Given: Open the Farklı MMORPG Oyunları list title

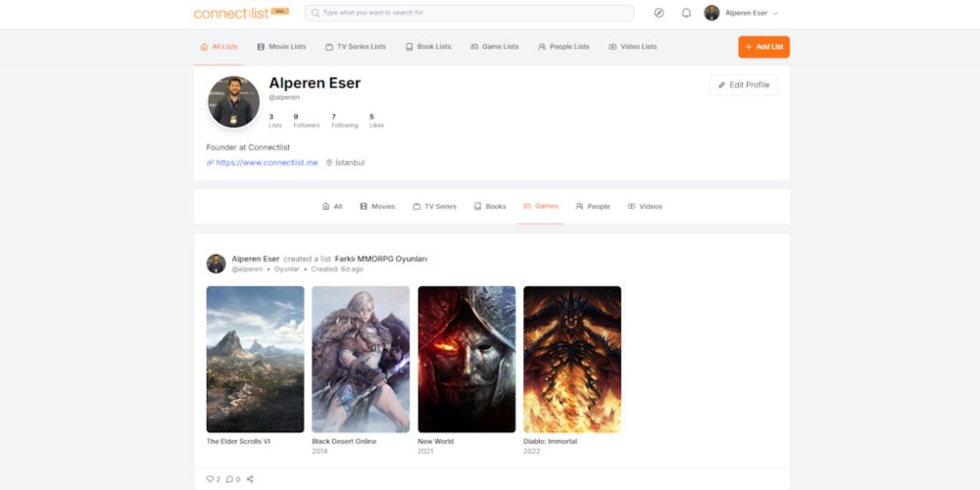Looking at the screenshot, I should pyautogui.click(x=381, y=259).
